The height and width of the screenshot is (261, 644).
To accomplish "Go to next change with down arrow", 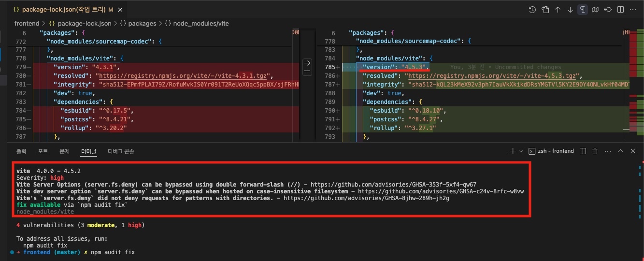I will pos(570,10).
